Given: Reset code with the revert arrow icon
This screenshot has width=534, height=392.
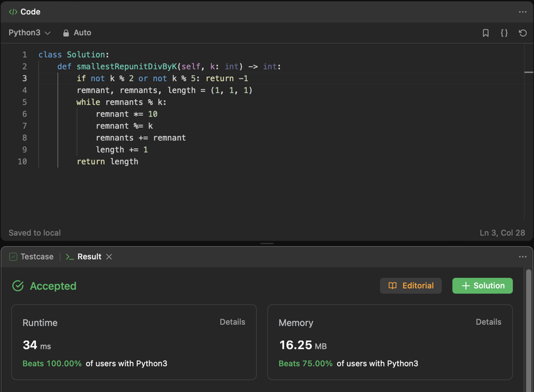Looking at the screenshot, I should pos(523,33).
